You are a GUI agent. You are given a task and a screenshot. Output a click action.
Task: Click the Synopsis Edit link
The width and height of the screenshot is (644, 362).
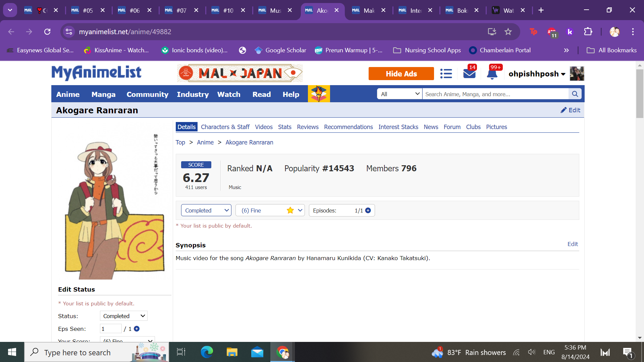[572, 244]
